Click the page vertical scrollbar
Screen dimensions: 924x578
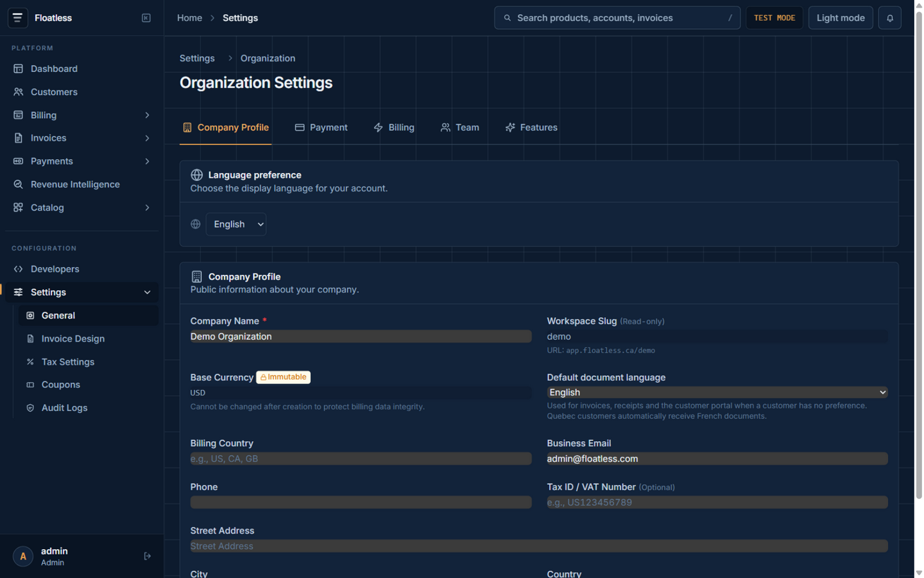pyautogui.click(x=918, y=256)
